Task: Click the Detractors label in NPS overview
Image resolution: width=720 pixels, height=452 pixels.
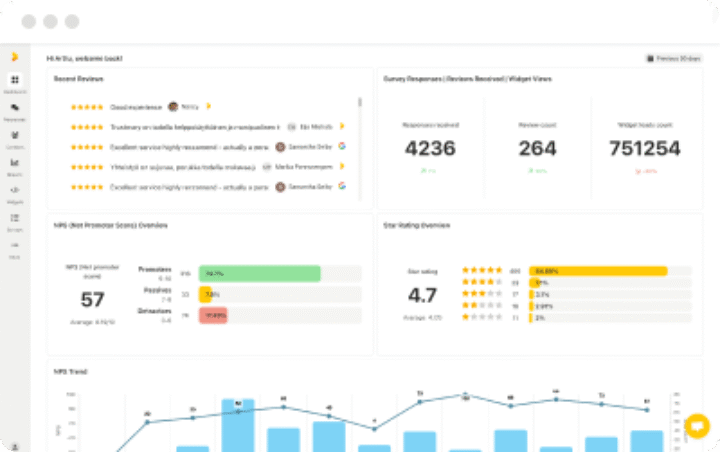Action: [x=154, y=311]
